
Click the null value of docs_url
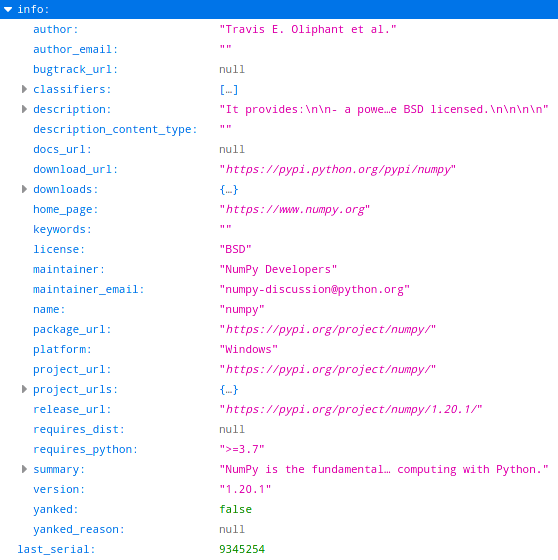coord(232,149)
